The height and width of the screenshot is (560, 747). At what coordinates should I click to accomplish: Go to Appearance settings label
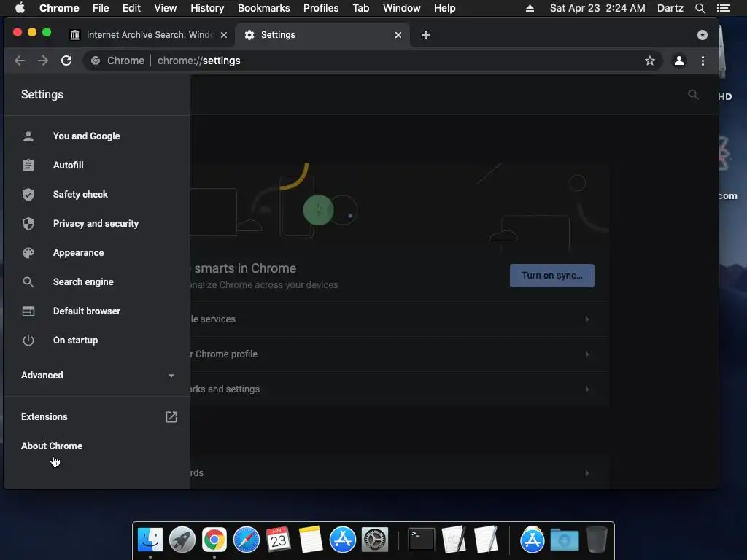(78, 253)
